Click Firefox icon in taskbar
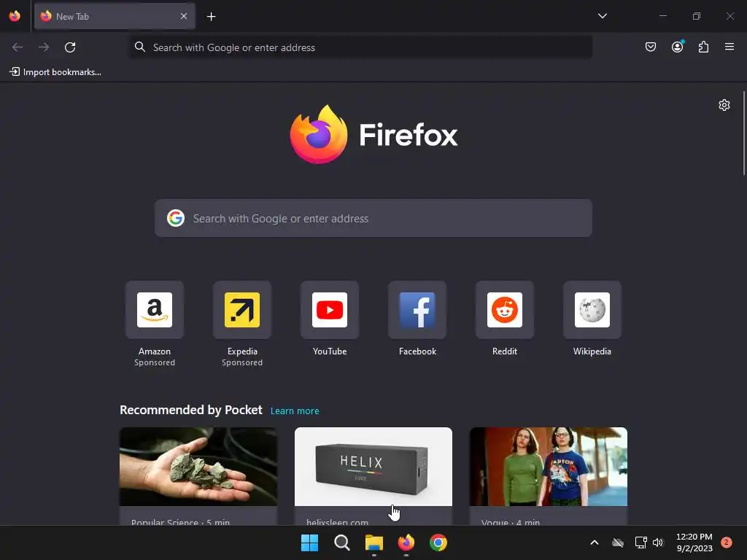 (x=406, y=542)
